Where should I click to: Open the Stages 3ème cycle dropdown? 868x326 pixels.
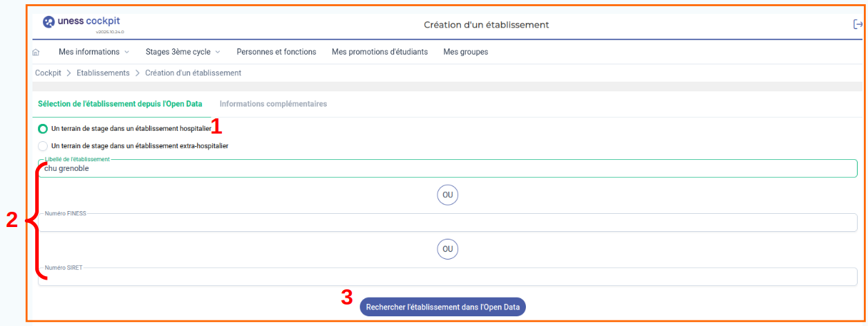182,52
